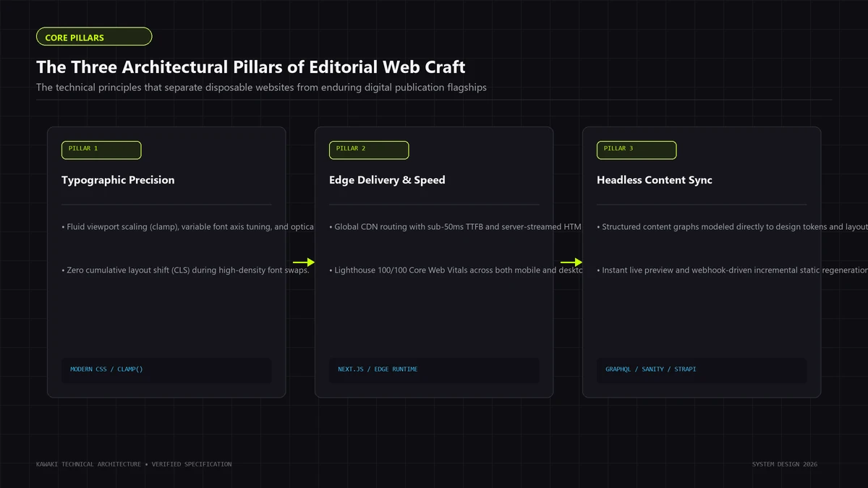The image size is (868, 488).
Task: Click the arrow between Pillar 1 and Pillar 2
Action: (x=304, y=262)
